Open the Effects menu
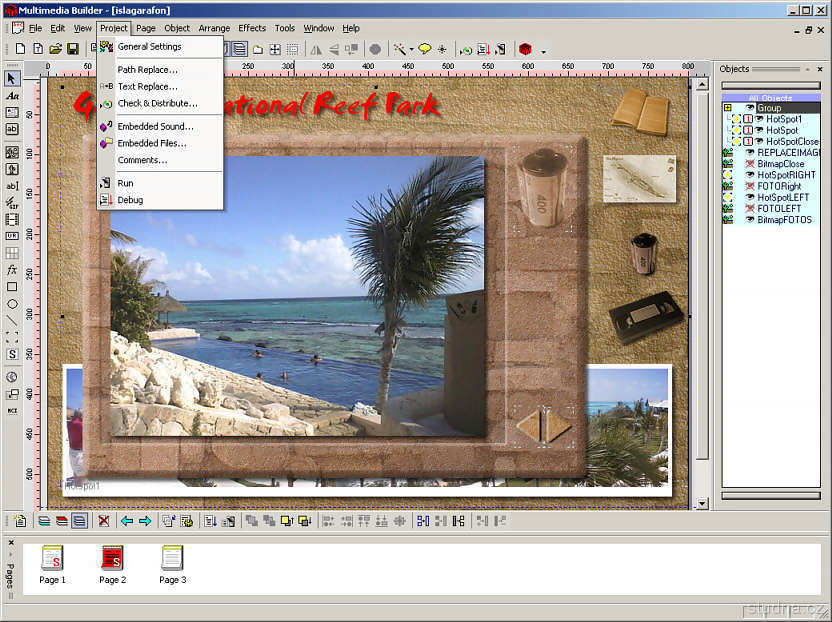Viewport: 832px width, 622px height. [252, 28]
